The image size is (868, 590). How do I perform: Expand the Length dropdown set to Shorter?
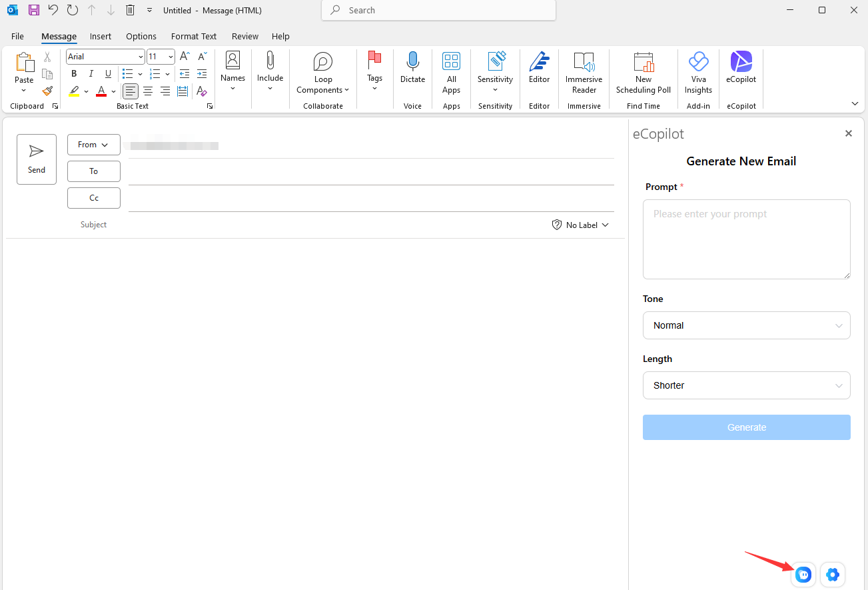coord(746,385)
